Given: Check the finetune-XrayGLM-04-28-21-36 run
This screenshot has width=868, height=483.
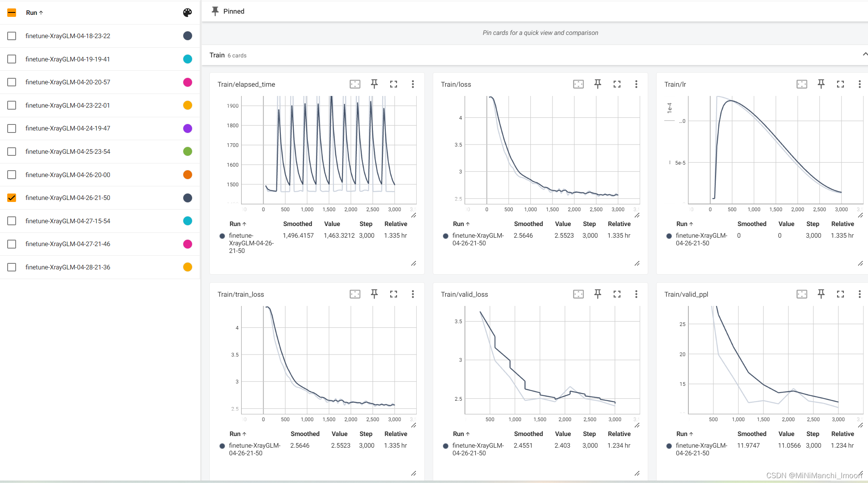Looking at the screenshot, I should tap(12, 267).
